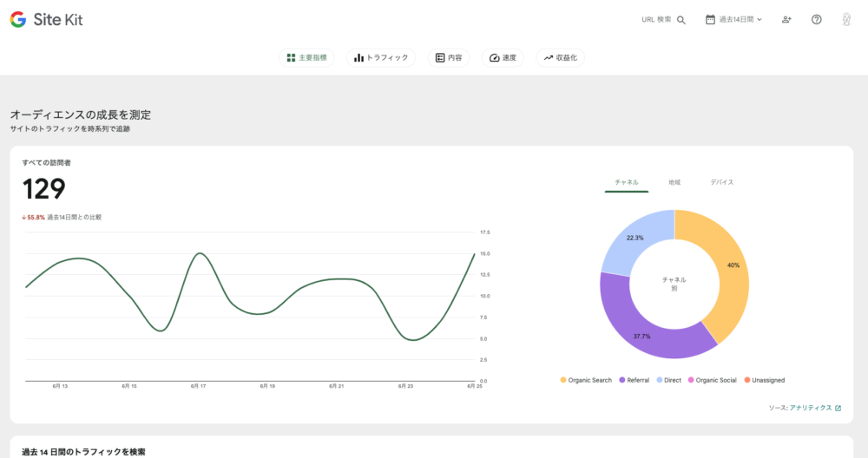Click the add user icon
Viewport: 868px width, 458px height.
[x=786, y=20]
